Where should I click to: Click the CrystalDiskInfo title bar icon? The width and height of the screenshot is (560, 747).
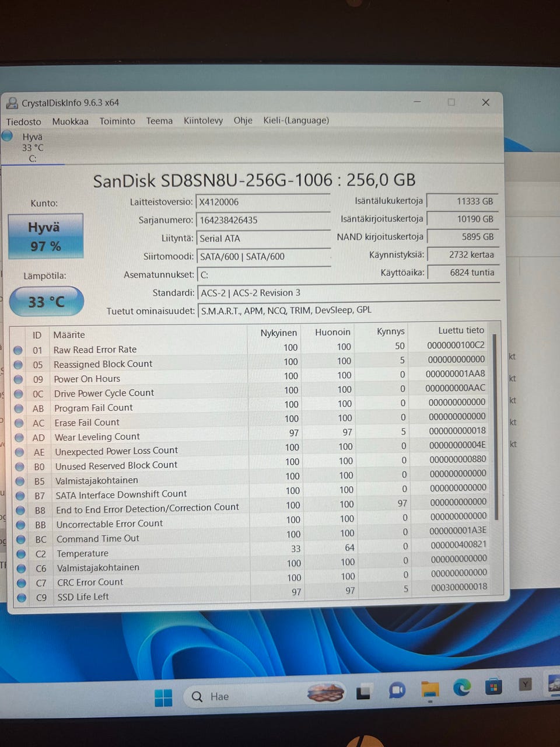[12, 103]
